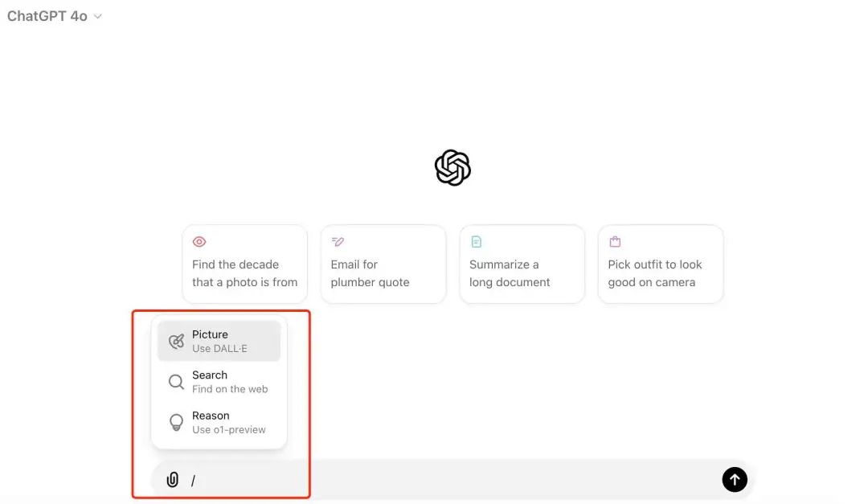Open Summarize a long document suggestion
Screen dimensions: 868x504
pyautogui.click(x=522, y=272)
